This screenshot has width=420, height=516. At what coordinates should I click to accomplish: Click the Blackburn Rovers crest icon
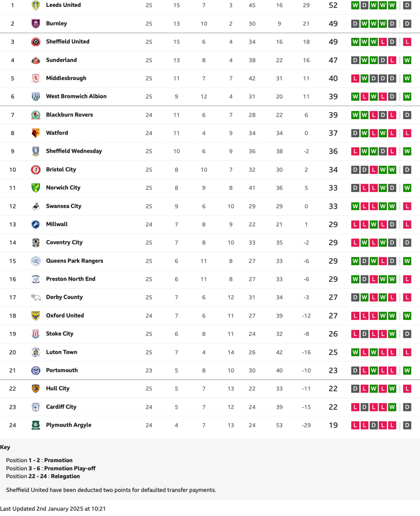pos(36,115)
